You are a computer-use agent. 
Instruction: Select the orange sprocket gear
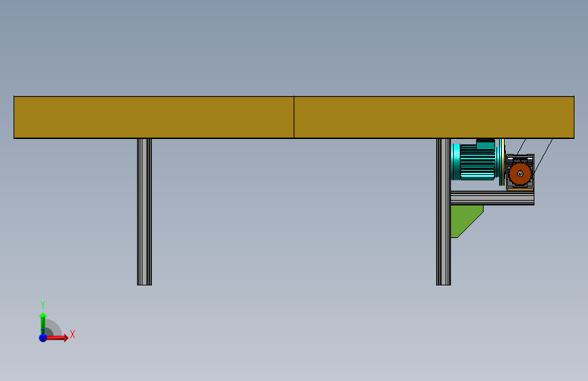pyautogui.click(x=520, y=174)
